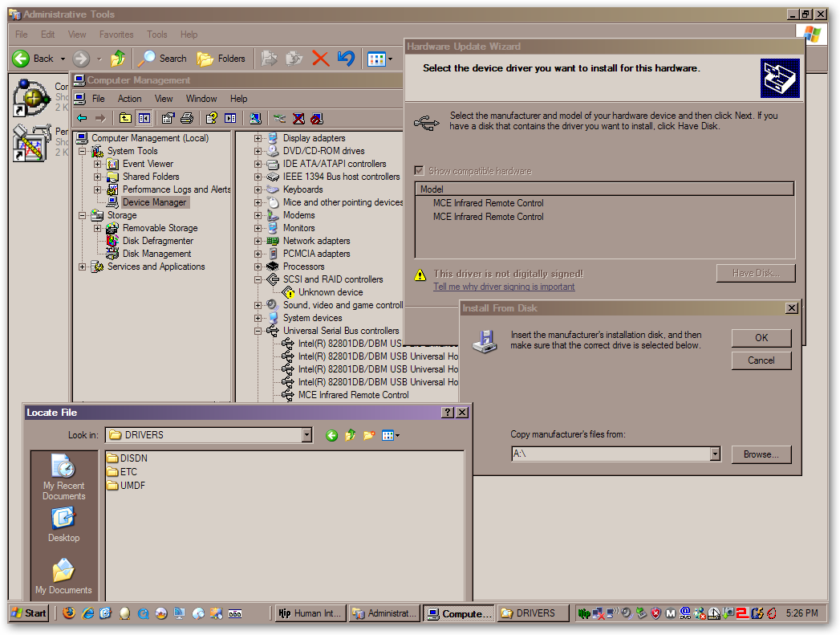
Task: Open the Copy manufacturer's files from dropdown
Action: click(x=715, y=454)
